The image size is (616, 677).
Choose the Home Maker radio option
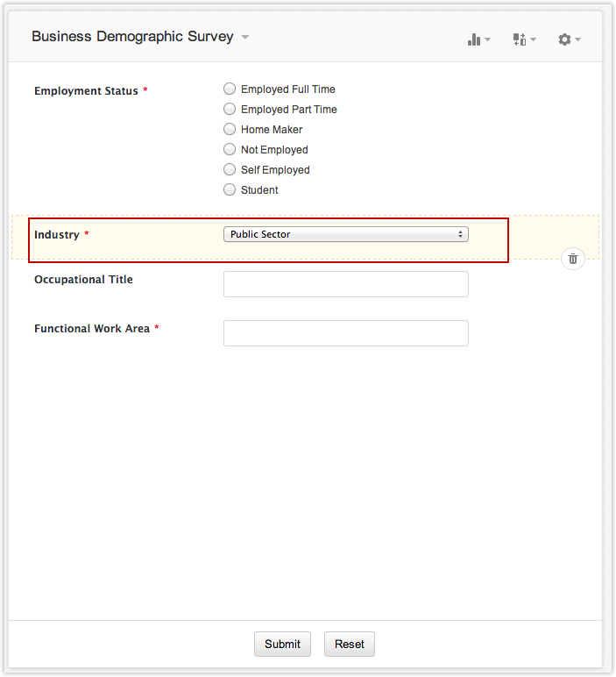click(x=230, y=129)
